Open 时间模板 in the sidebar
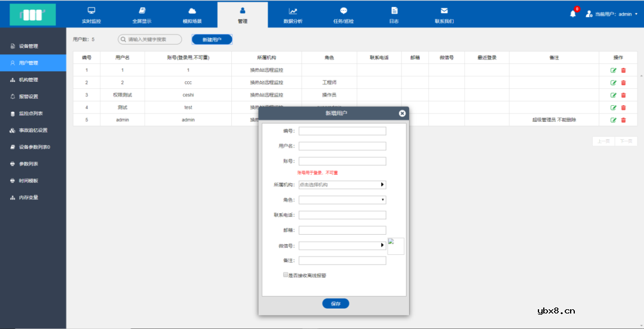The width and height of the screenshot is (644, 329). pos(33,180)
